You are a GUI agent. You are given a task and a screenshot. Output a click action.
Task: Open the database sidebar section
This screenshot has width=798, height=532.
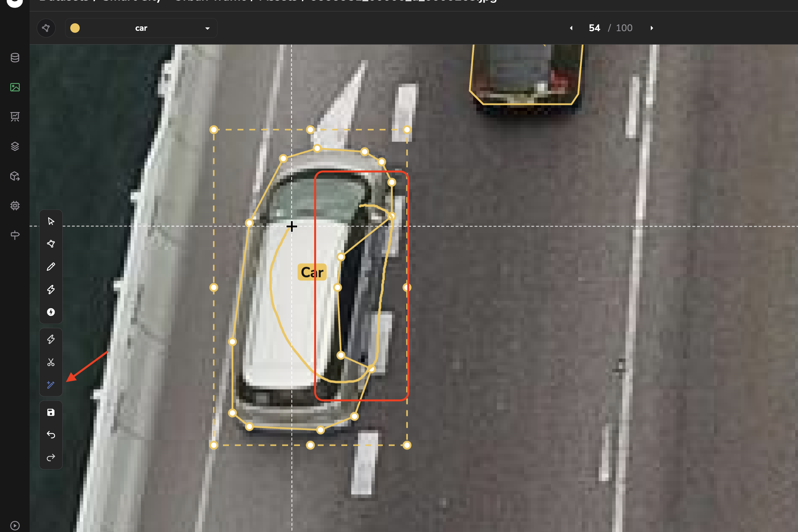(15, 58)
